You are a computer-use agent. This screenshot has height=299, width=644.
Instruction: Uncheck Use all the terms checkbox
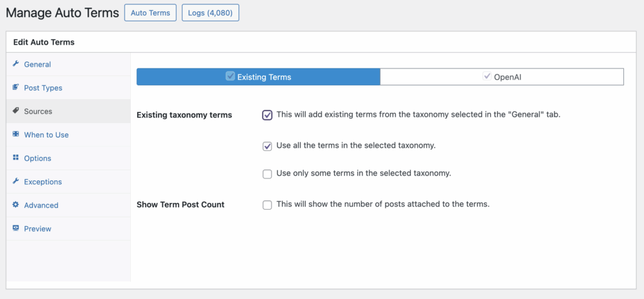267,146
